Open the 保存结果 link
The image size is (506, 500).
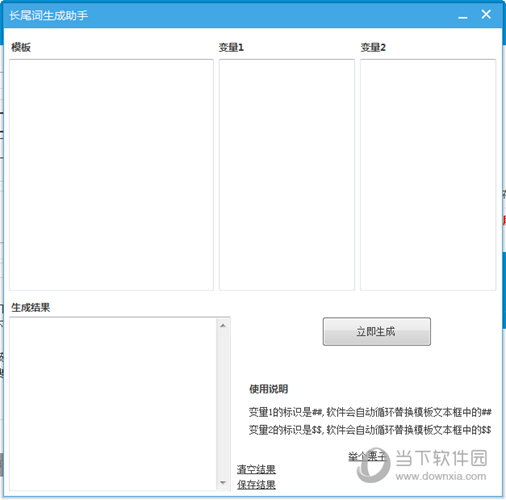click(256, 484)
